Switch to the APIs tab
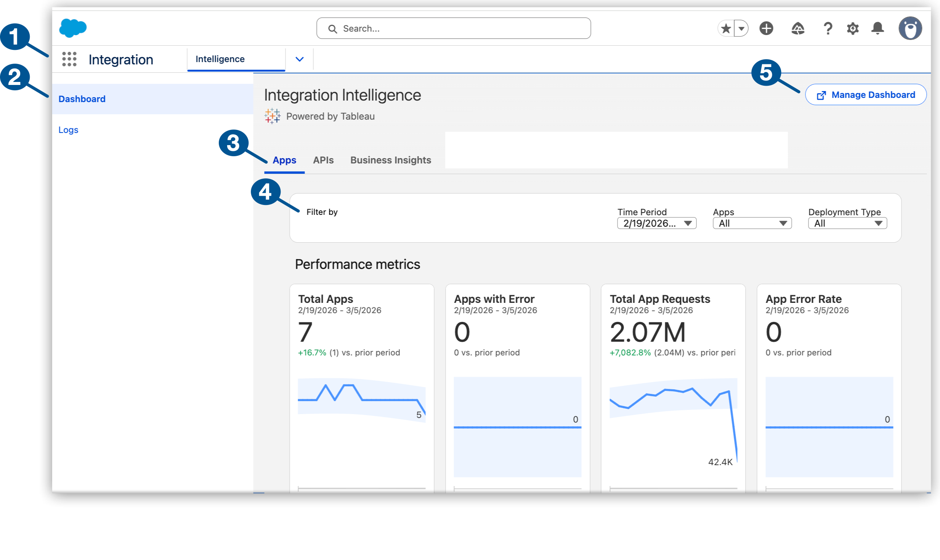The image size is (940, 560). click(323, 160)
